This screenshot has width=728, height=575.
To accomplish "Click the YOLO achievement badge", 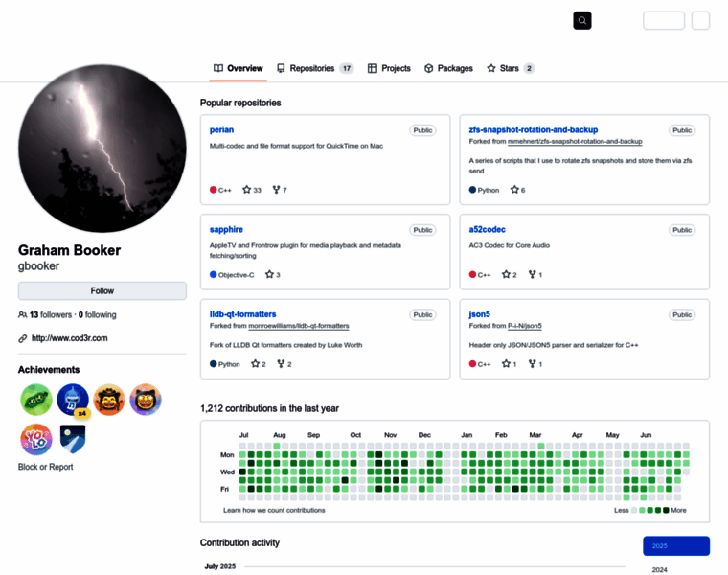I will pos(36,439).
